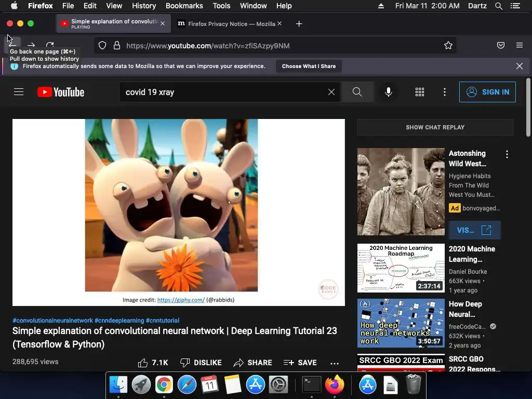
Task: Click the Firefox back arrow button
Action: 12,45
